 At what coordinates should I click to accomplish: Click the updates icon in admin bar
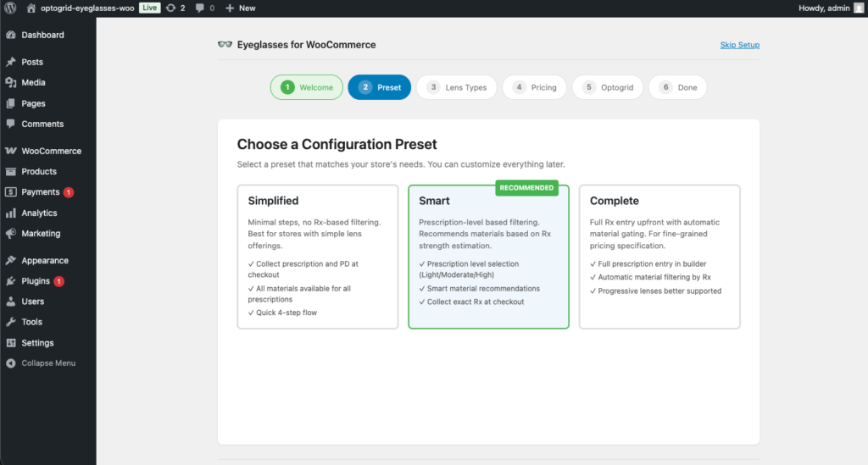click(171, 8)
